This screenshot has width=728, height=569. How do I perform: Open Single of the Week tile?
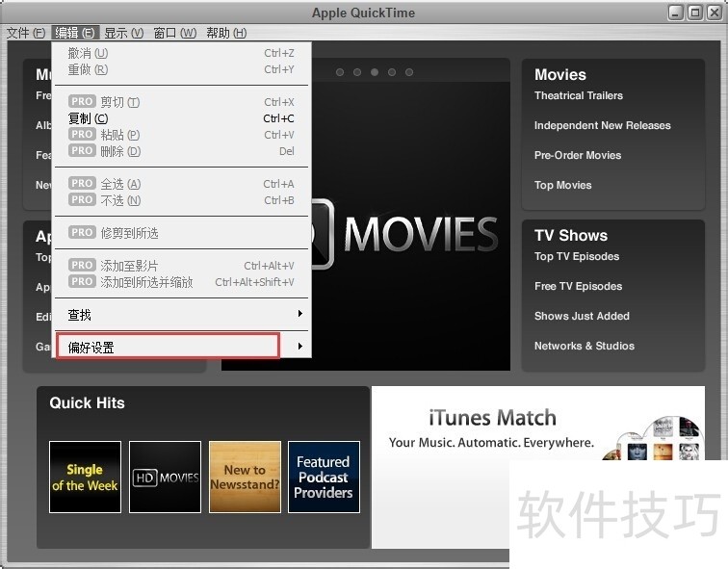pyautogui.click(x=85, y=478)
